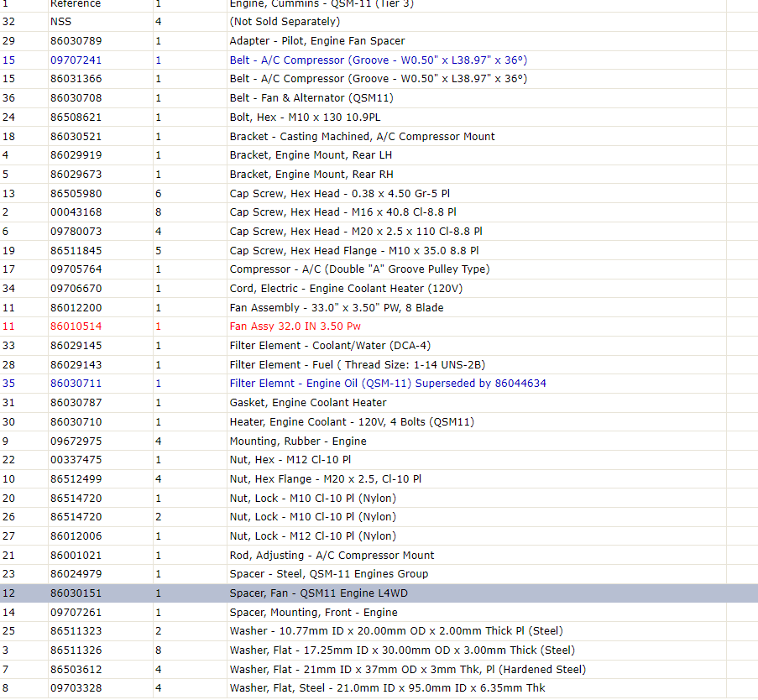Click part number 86029673
This screenshot has height=700, width=758.
coord(76,175)
